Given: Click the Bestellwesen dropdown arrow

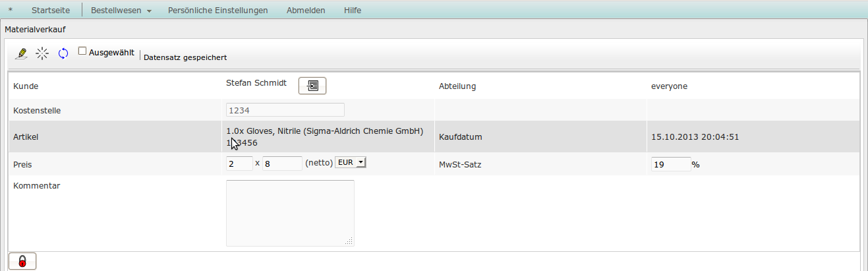Looking at the screenshot, I should 149,11.
